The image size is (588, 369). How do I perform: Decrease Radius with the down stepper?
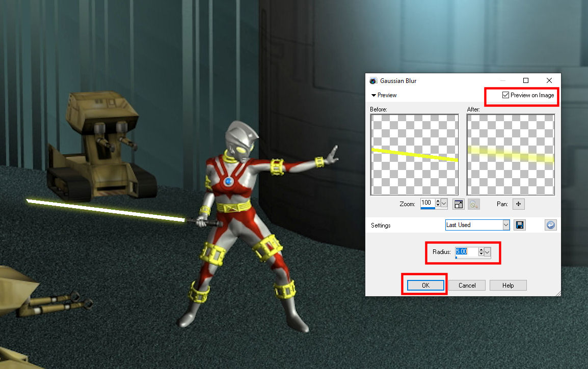[x=481, y=254]
